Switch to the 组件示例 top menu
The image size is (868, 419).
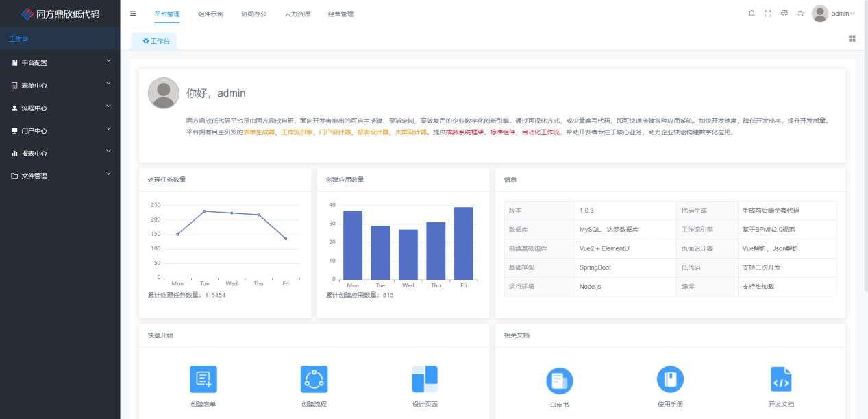pos(210,14)
